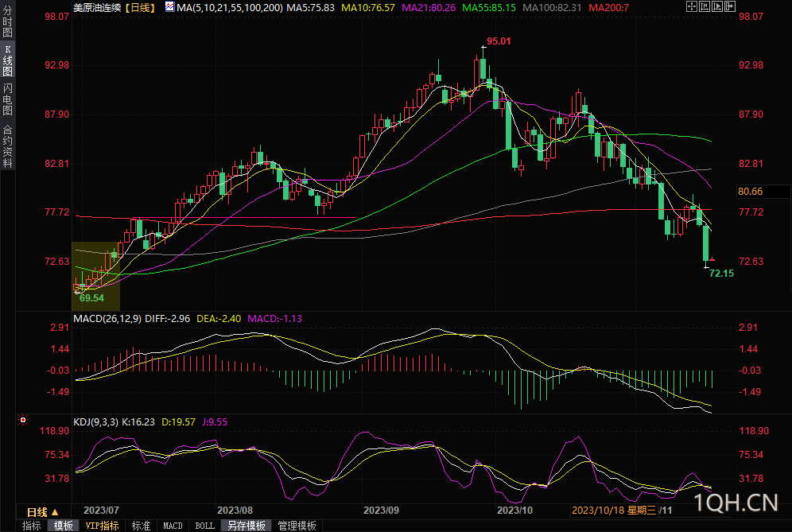Open the 闪电图 sidebar view
Viewport: 792px width, 532px height.
click(7, 99)
